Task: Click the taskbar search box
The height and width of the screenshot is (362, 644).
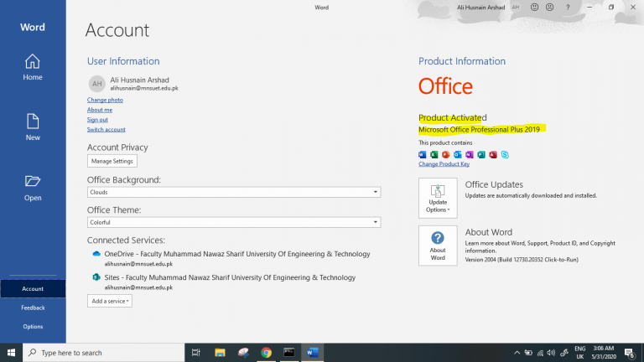Action: (x=103, y=353)
